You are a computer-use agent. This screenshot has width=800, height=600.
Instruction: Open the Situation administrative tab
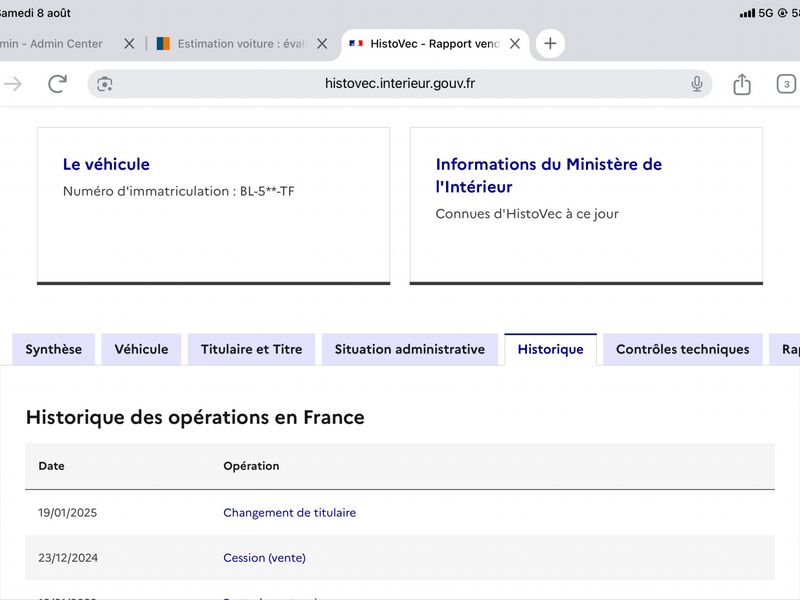coord(410,349)
